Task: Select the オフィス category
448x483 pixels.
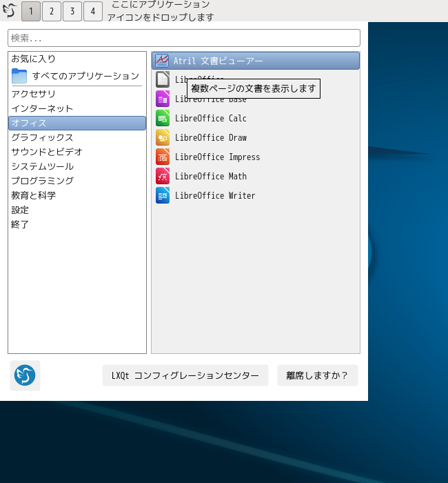Action: [x=77, y=123]
